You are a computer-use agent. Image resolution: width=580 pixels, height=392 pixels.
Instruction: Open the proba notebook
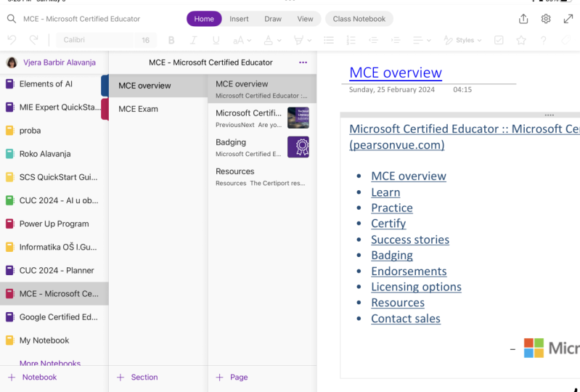[x=54, y=131]
